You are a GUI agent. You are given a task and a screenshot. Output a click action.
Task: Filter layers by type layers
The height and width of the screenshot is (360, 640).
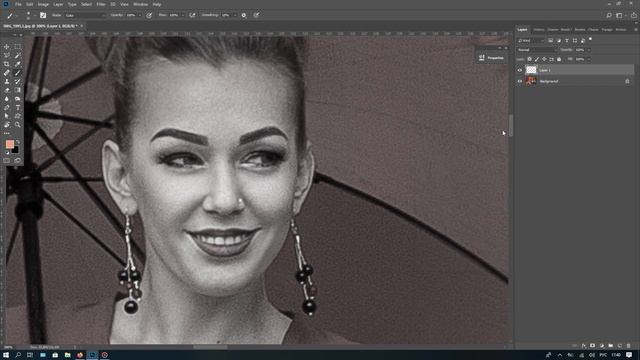[x=567, y=40]
